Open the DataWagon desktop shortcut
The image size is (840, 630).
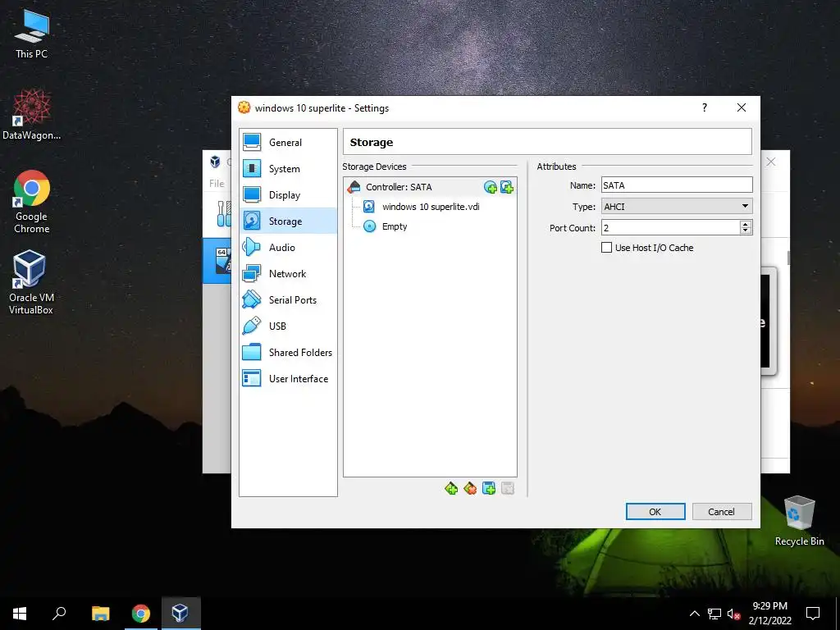pyautogui.click(x=32, y=115)
